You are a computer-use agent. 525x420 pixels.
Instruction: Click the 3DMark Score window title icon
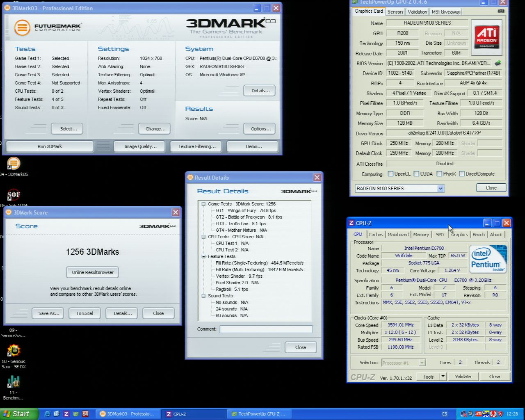tap(9, 212)
